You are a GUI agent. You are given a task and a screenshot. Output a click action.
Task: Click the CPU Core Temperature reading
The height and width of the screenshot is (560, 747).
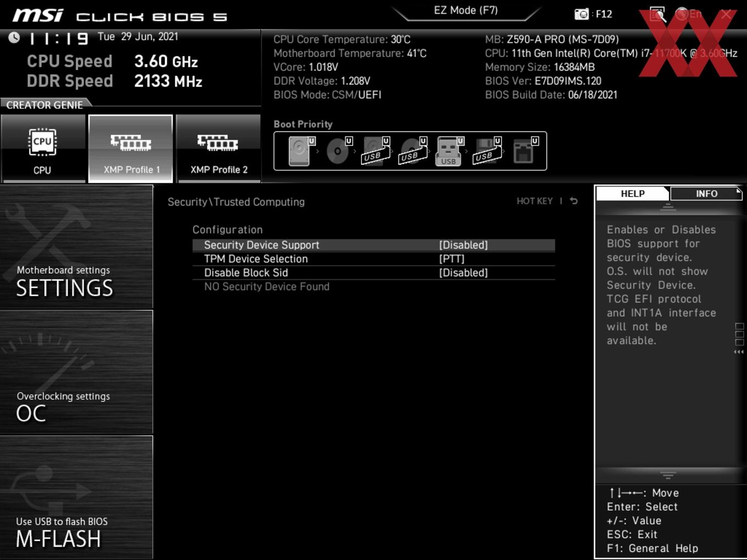(342, 39)
